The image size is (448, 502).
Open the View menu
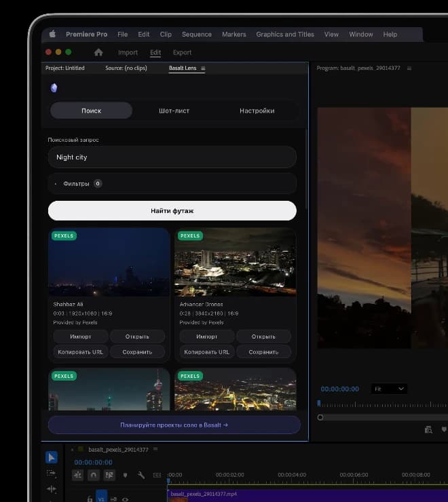[331, 34]
